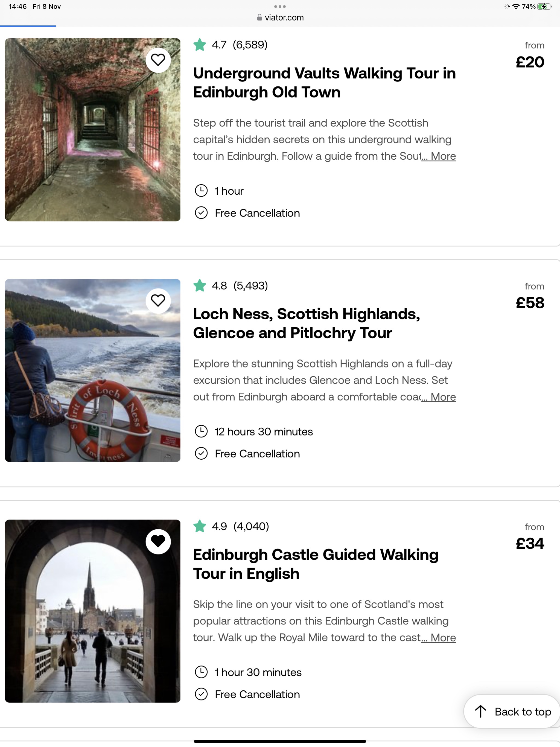The image size is (560, 747).
Task: Click the clock icon next to 1 hour
Action: coord(201,191)
